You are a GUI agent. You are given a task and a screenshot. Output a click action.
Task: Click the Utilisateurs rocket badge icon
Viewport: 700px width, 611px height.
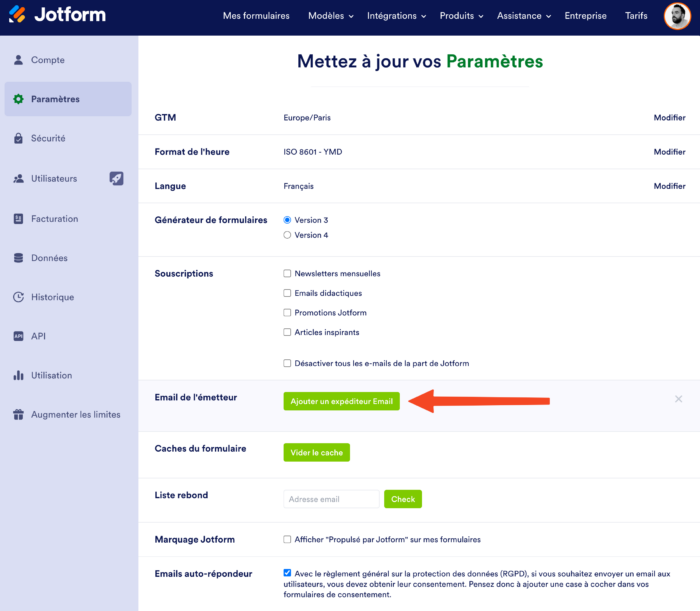pyautogui.click(x=117, y=178)
